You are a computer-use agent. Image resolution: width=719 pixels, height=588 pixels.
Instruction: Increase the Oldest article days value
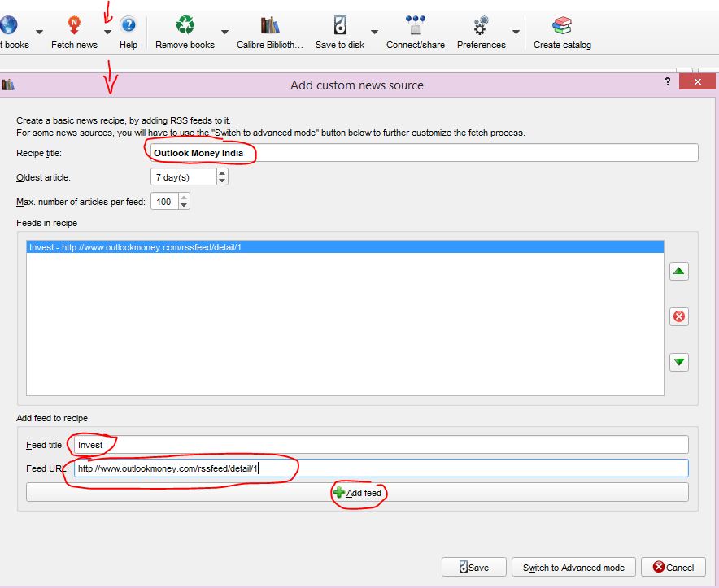click(222, 173)
